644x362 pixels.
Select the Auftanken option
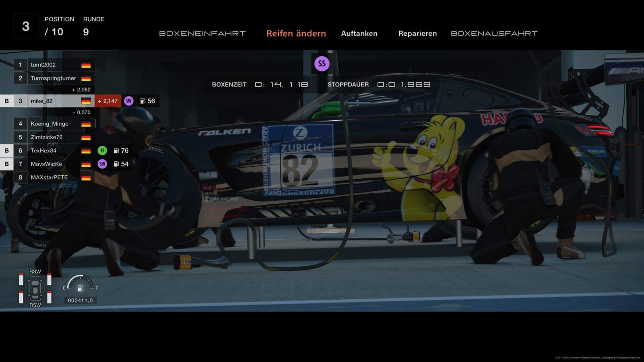click(x=359, y=33)
